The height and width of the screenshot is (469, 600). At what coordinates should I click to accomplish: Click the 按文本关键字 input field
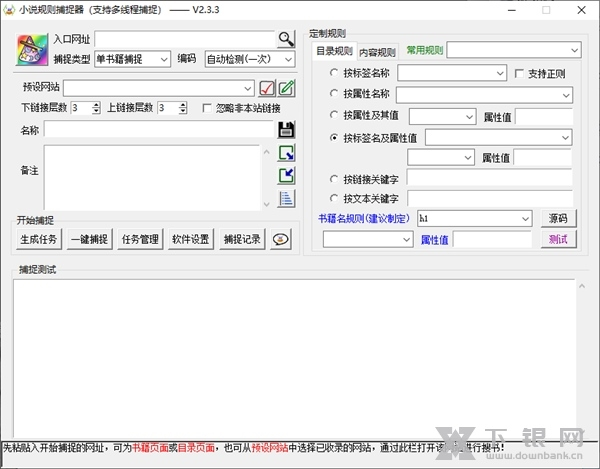[490, 198]
